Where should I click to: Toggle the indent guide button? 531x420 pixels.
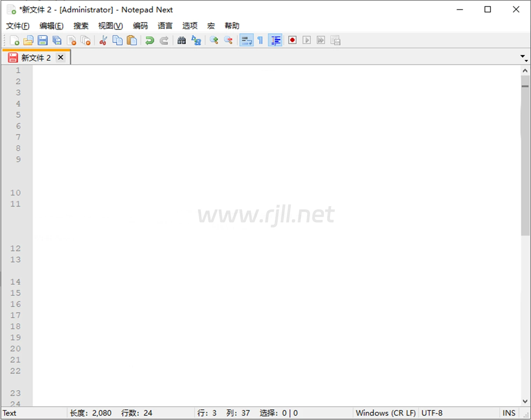click(x=275, y=41)
